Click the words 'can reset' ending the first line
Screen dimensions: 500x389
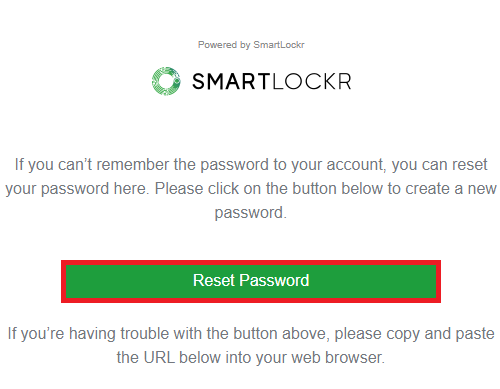coord(454,165)
